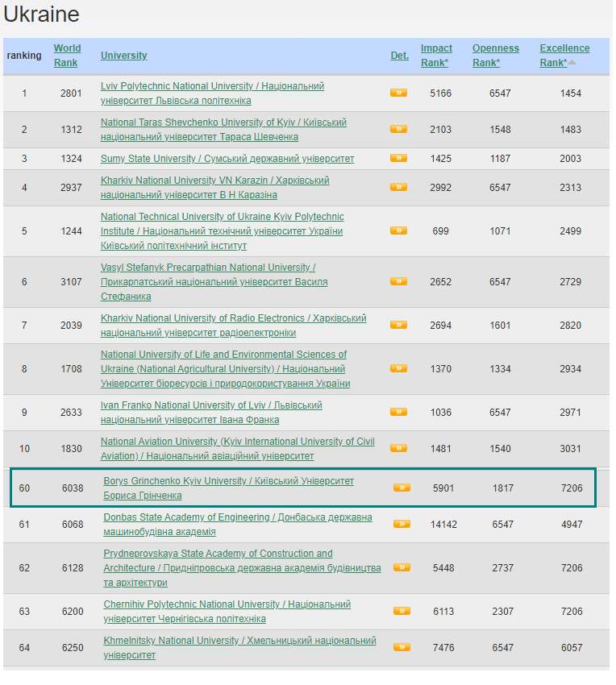Open details arrow for Khmelnitsky National University
616x685 pixels.
click(x=402, y=647)
